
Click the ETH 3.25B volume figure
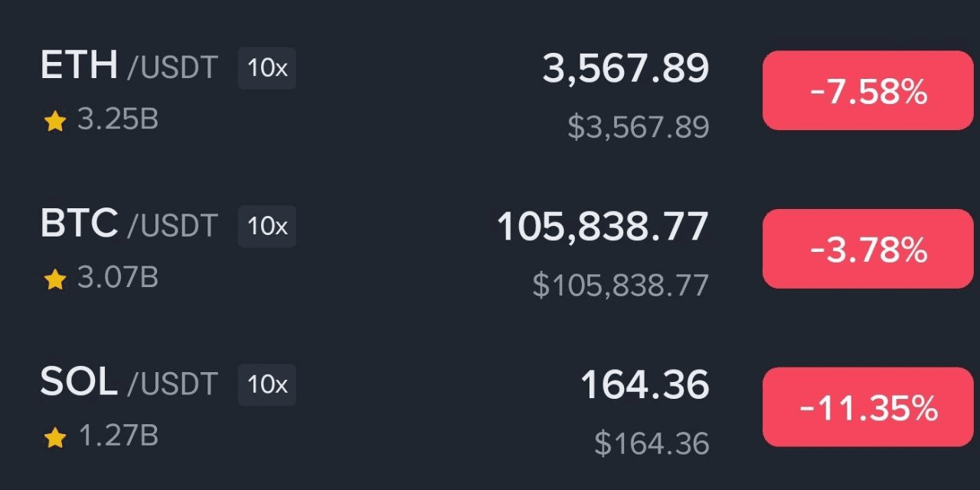pyautogui.click(x=118, y=120)
